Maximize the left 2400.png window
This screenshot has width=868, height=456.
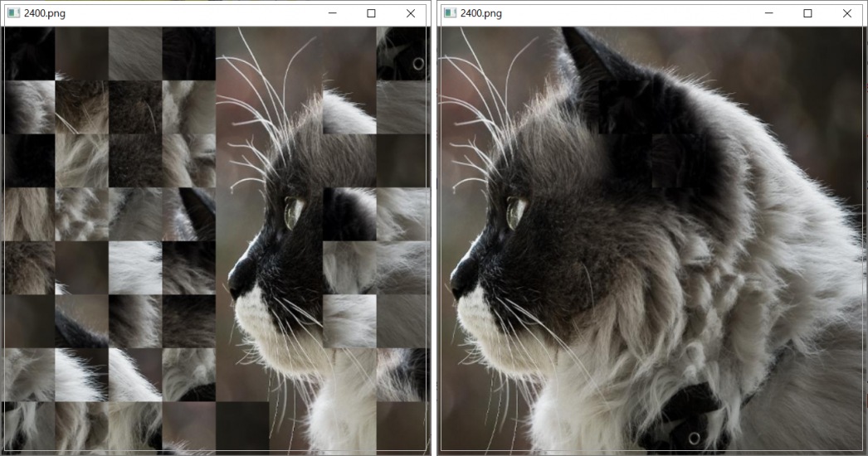(x=371, y=13)
